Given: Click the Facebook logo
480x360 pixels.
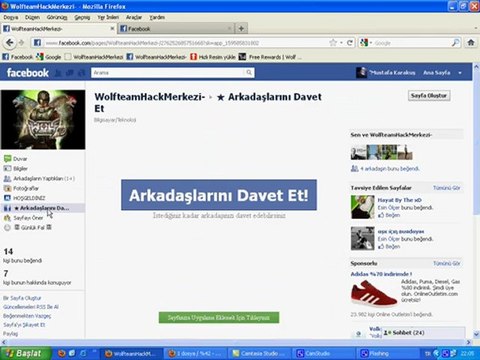Looking at the screenshot, I should pyautogui.click(x=28, y=73).
